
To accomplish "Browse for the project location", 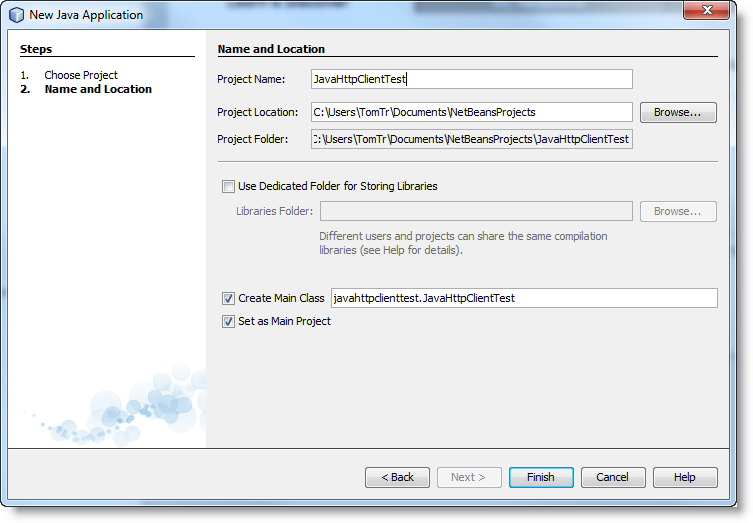I will coord(678,112).
